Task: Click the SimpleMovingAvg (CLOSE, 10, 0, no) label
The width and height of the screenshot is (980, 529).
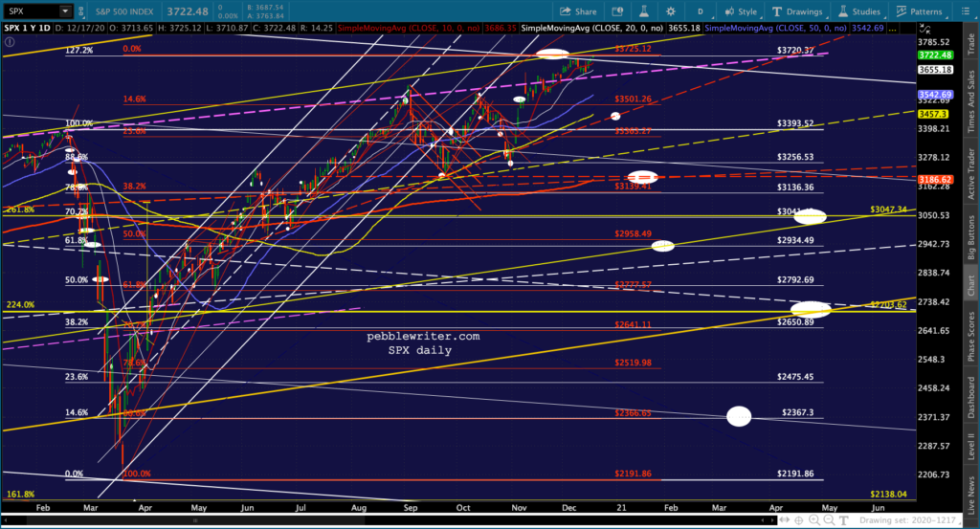Action: [408, 28]
